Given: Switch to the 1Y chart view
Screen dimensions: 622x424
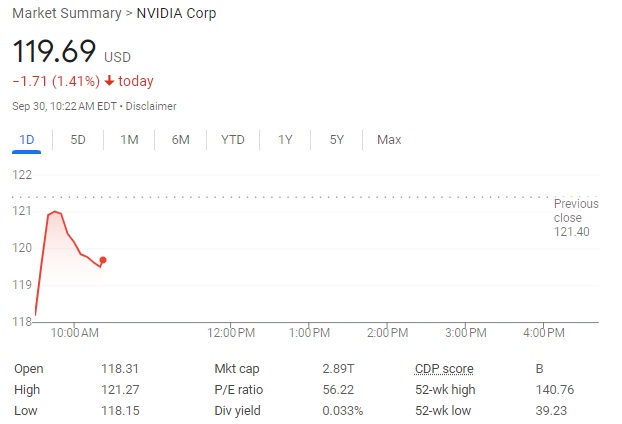Looking at the screenshot, I should pyautogui.click(x=285, y=140).
